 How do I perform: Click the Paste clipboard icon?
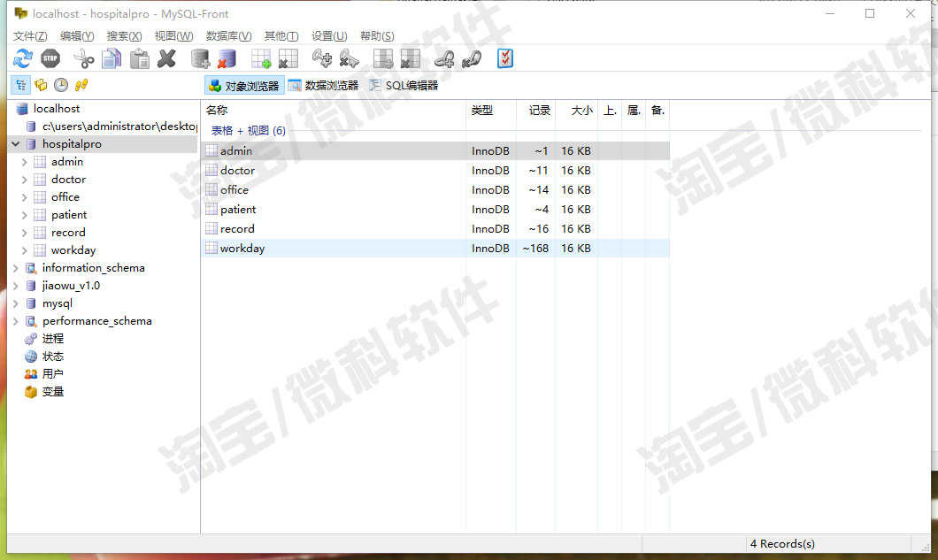pyautogui.click(x=140, y=58)
